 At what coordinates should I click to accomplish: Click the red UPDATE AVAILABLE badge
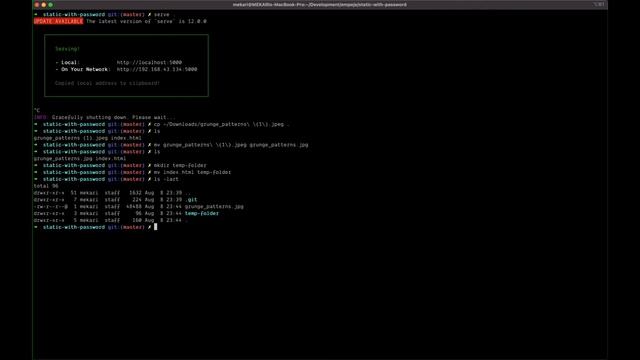click(x=58, y=21)
